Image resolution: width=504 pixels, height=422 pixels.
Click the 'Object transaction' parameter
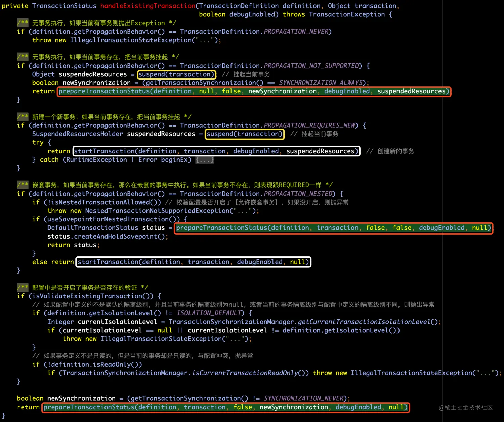362,6
